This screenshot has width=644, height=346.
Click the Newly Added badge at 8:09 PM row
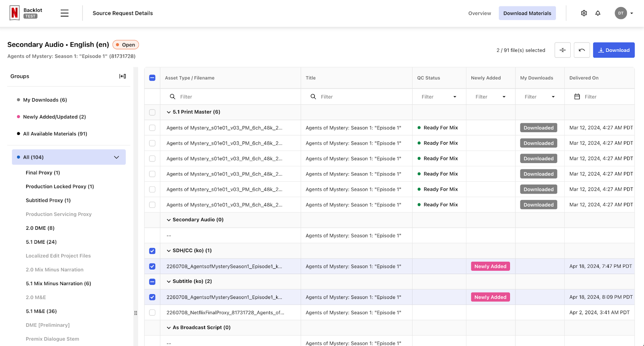tap(490, 297)
